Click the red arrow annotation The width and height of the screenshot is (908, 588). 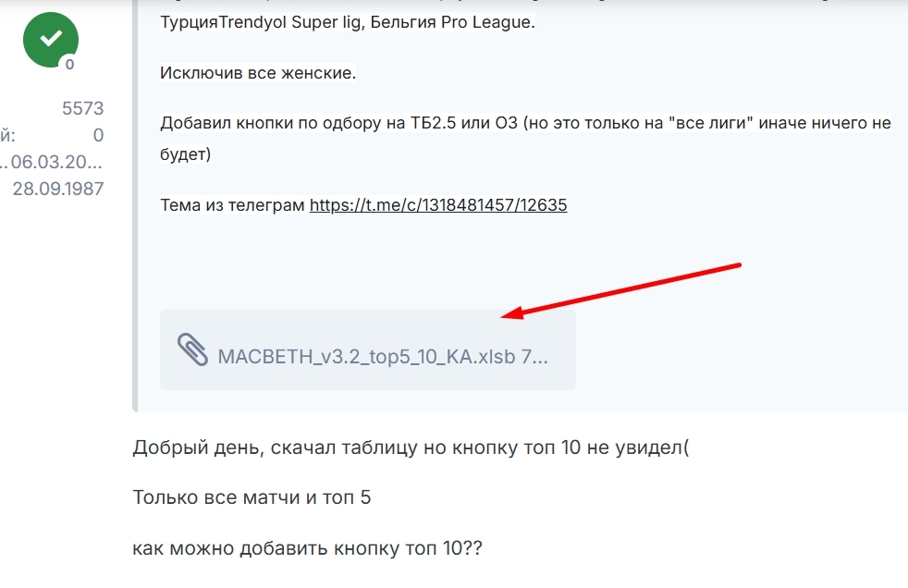point(620,290)
